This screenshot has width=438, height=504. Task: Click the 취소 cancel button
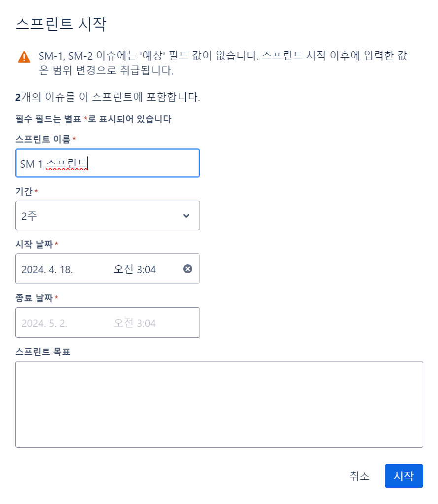click(x=359, y=476)
